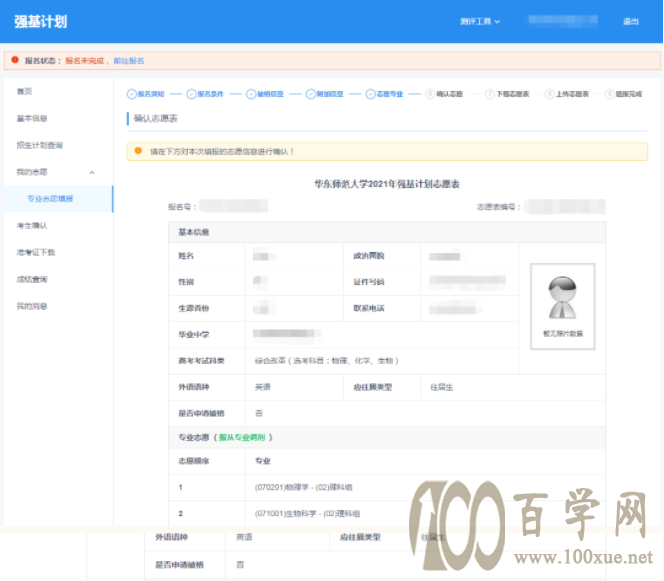
Task: Click the red alert icon beside 报名状态
Action: click(15, 60)
